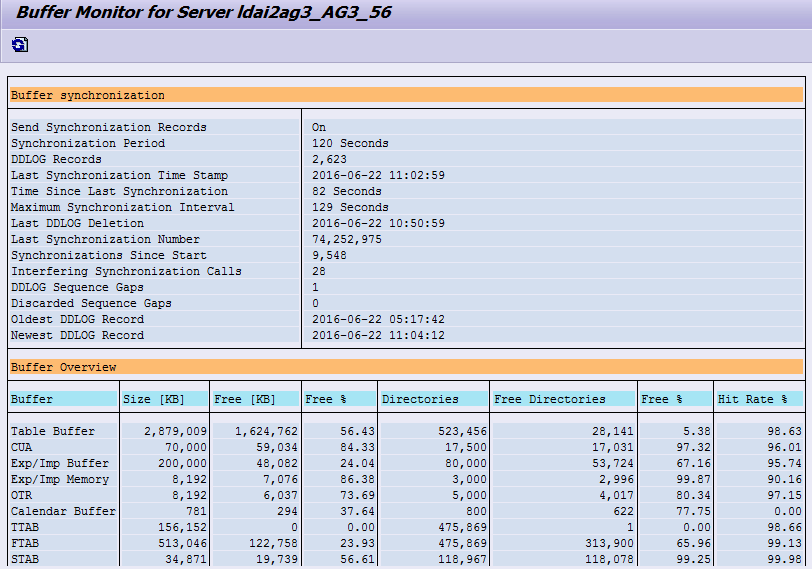Image resolution: width=812 pixels, height=569 pixels.
Task: Click Exp/Imp Buffer free percent 24.04
Action: pos(357,464)
